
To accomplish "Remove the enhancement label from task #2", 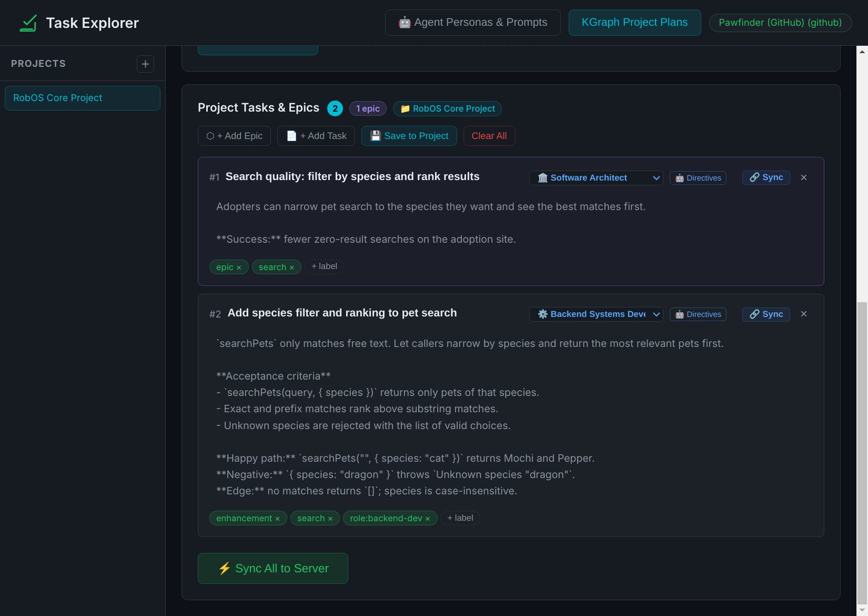I will [277, 519].
